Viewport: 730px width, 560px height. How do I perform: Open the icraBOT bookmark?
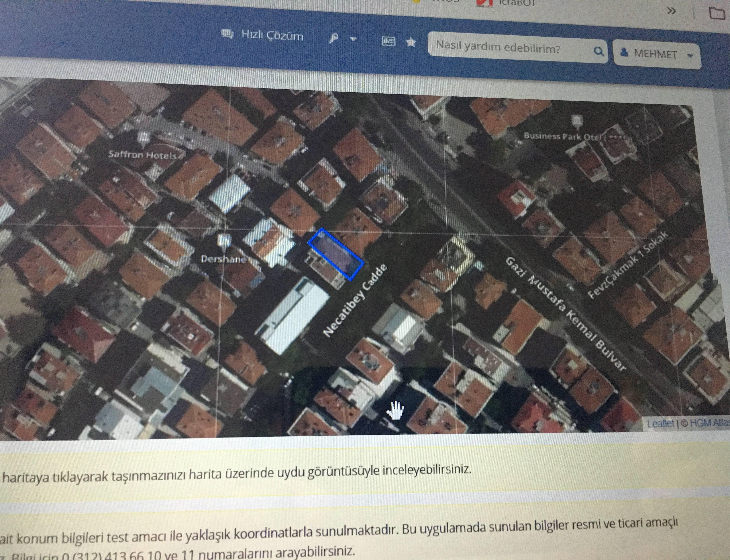coord(506,3)
